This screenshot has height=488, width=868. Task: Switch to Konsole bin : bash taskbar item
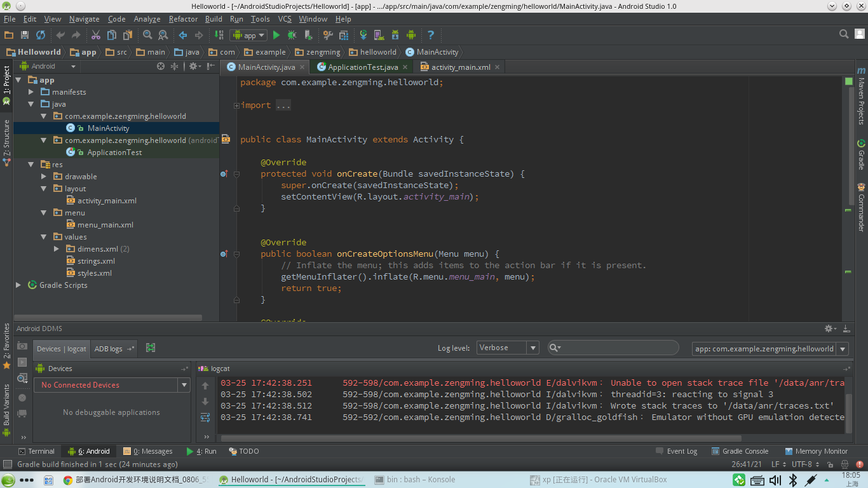coord(414,480)
